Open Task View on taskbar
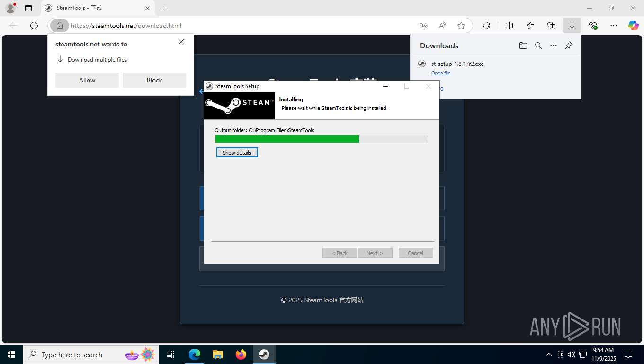This screenshot has width=644, height=364. click(x=170, y=355)
